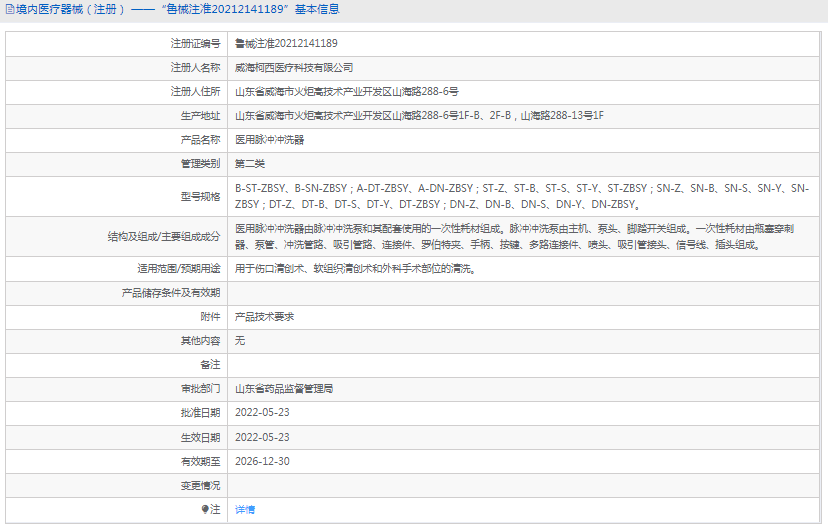Click the 适用范围/预期用途 label
The height and width of the screenshot is (529, 828).
point(179,269)
